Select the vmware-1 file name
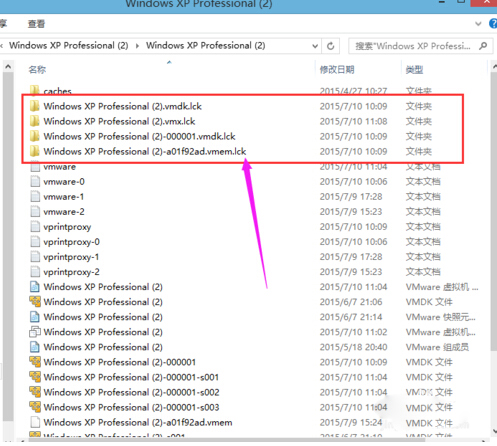Screen dimensions: 497x446 click(x=64, y=197)
